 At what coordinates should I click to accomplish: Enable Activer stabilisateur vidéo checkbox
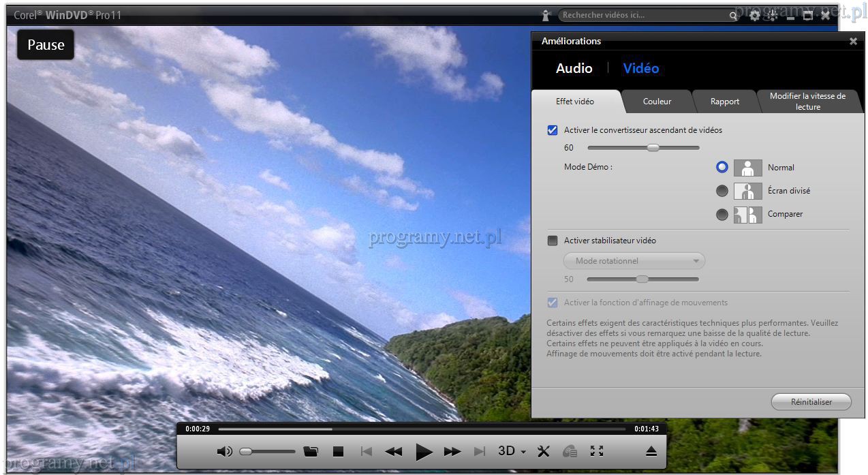553,241
